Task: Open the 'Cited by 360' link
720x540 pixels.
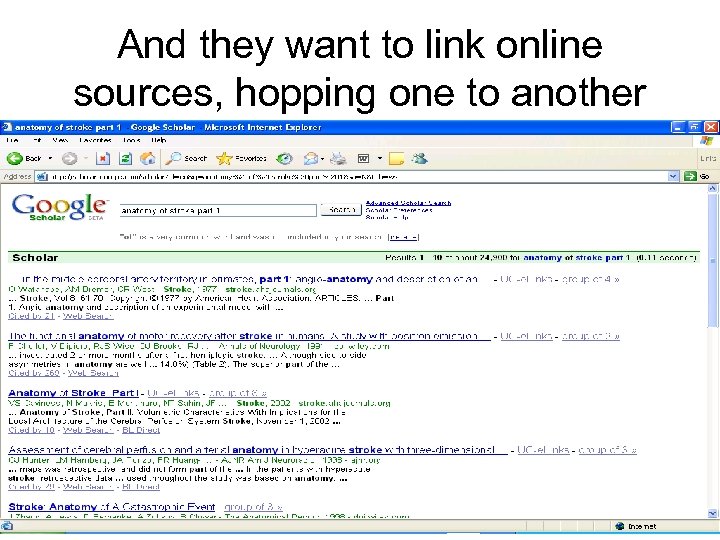Action: coord(34,373)
